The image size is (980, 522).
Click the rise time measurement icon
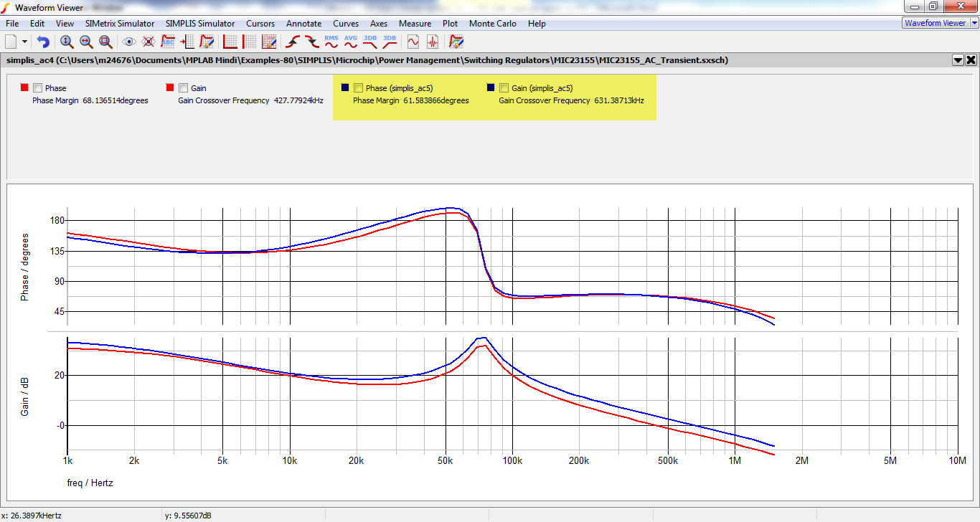coord(293,42)
